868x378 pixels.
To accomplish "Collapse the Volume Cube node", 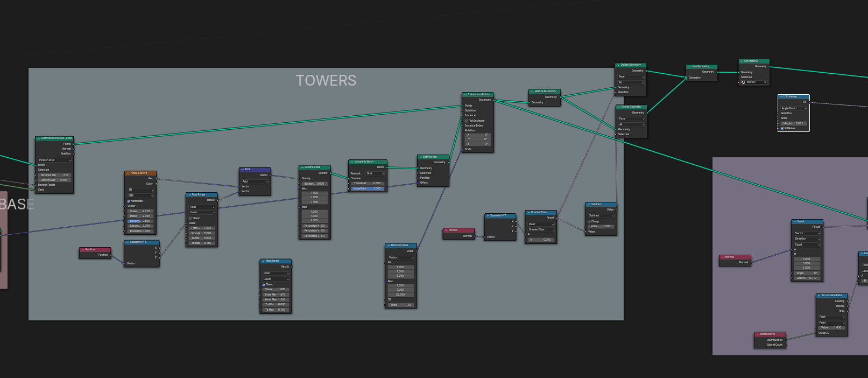I will [x=302, y=167].
